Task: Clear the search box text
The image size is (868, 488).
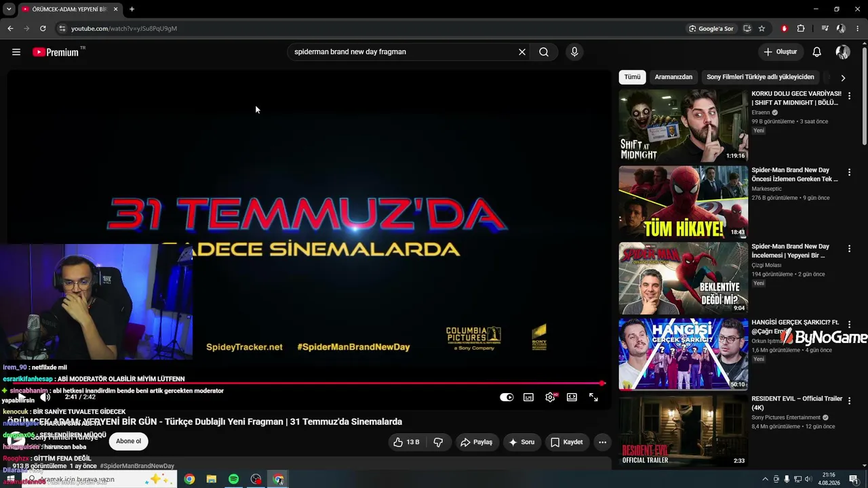Action: click(x=522, y=52)
